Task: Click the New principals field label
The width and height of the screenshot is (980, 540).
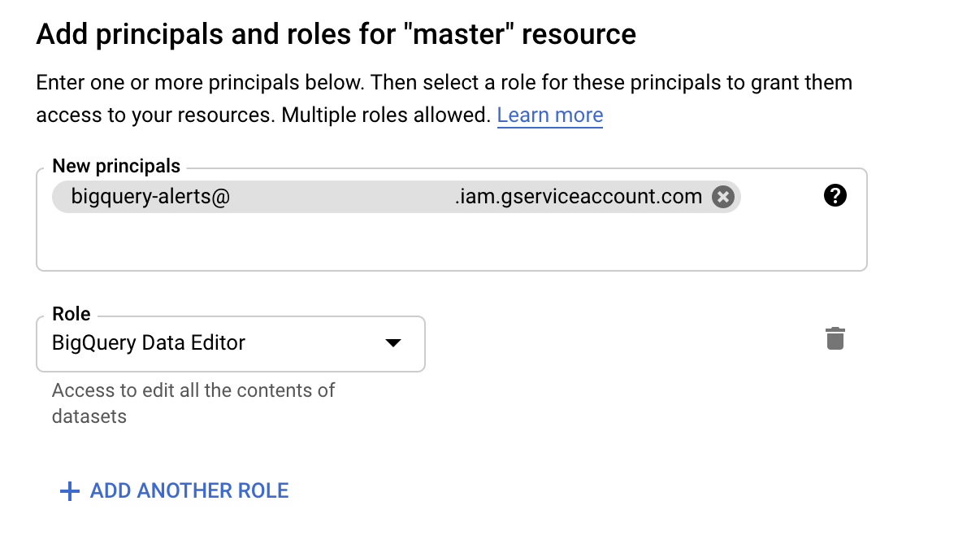Action: click(x=116, y=166)
